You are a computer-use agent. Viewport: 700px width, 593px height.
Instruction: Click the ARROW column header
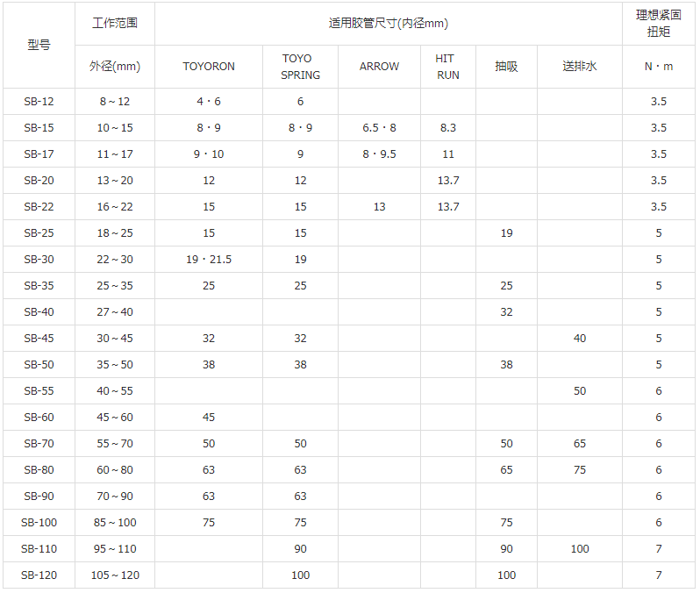[380, 67]
